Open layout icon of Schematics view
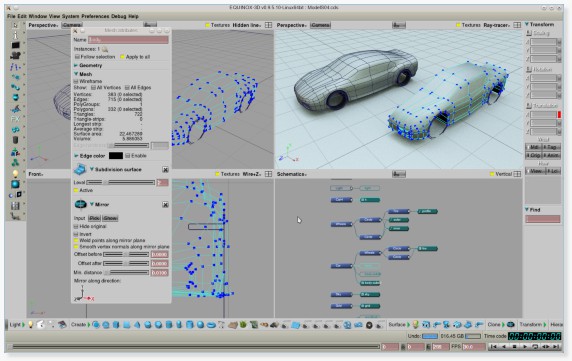Screen dimensions: 572x361 (x=517, y=174)
